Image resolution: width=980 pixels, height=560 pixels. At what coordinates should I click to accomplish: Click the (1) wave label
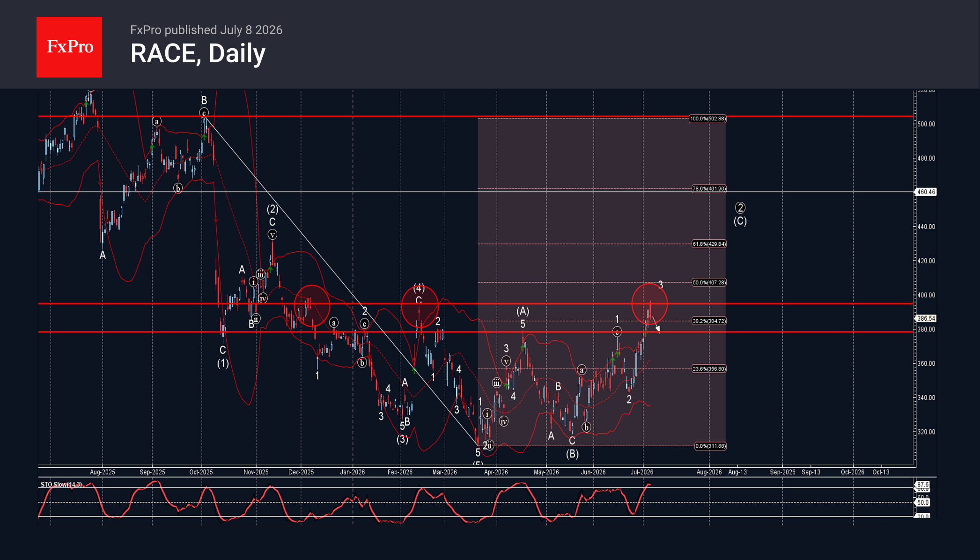[223, 363]
